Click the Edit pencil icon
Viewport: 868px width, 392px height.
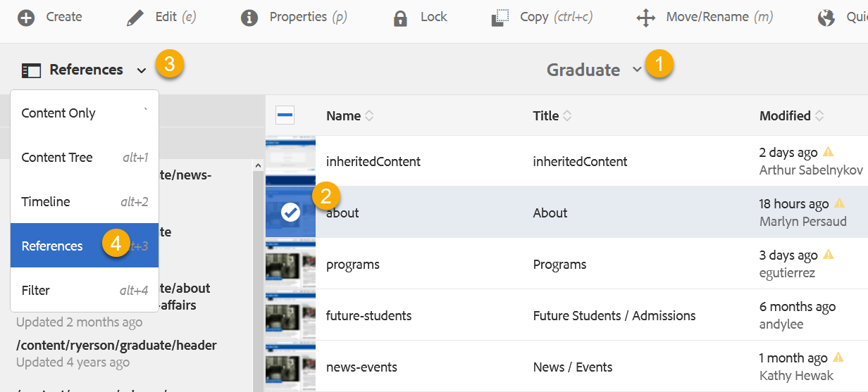pyautogui.click(x=135, y=18)
